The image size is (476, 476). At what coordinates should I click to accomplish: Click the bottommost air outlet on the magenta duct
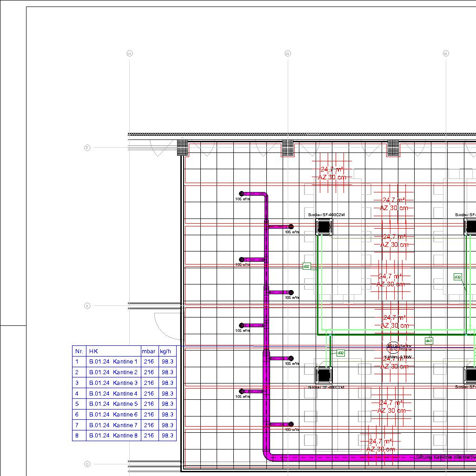pos(291,424)
